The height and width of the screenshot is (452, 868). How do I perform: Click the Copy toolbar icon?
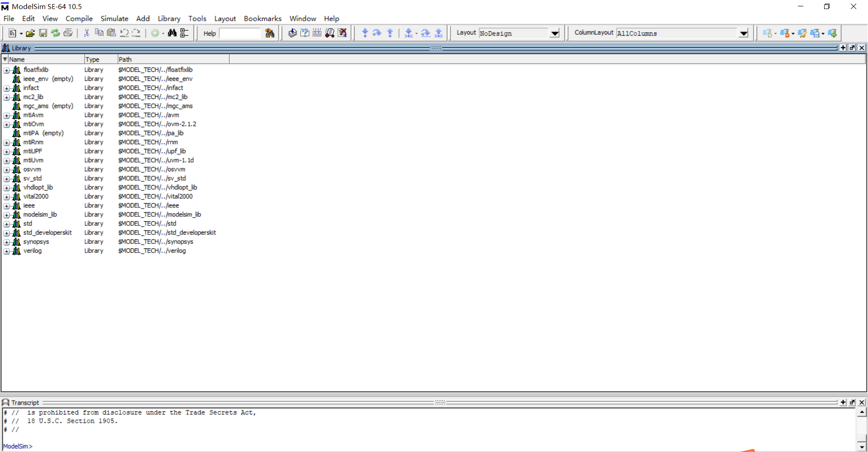99,33
